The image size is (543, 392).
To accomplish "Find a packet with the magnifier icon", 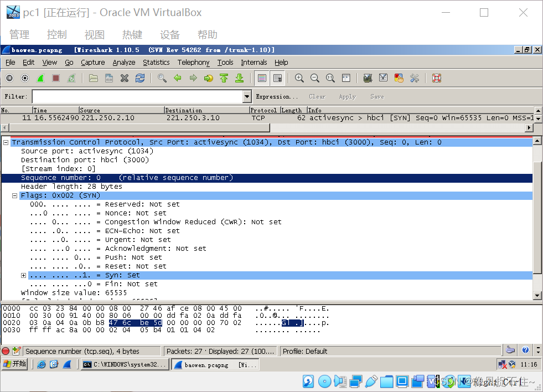I will click(x=162, y=78).
